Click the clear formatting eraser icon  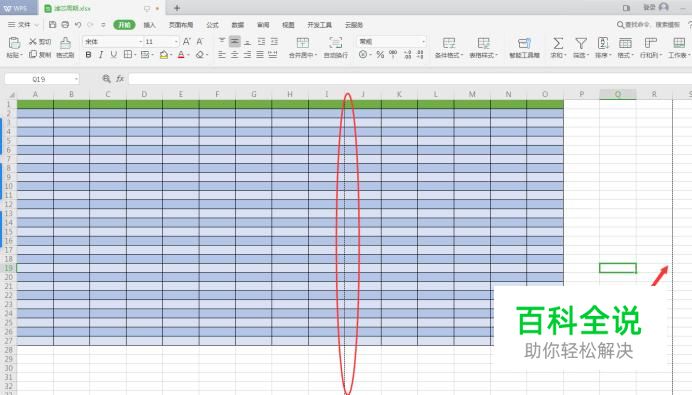tap(201, 55)
